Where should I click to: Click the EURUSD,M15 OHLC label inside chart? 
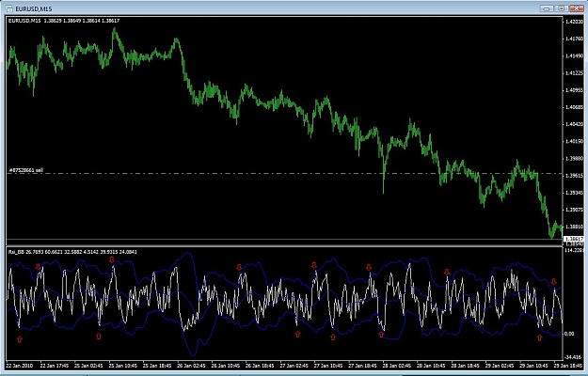[x=64, y=21]
